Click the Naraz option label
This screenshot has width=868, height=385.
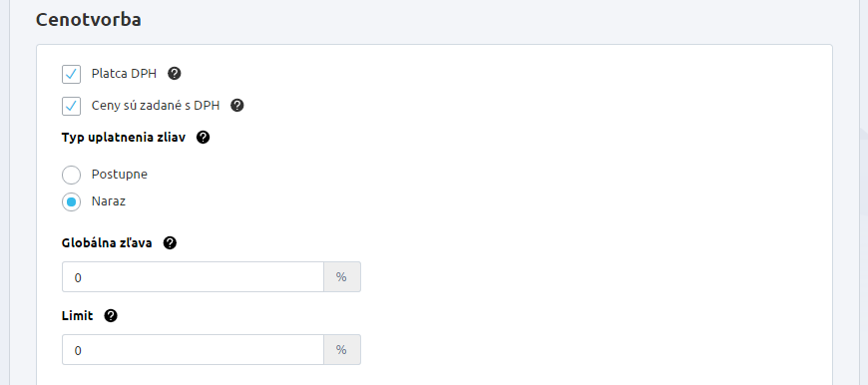109,201
